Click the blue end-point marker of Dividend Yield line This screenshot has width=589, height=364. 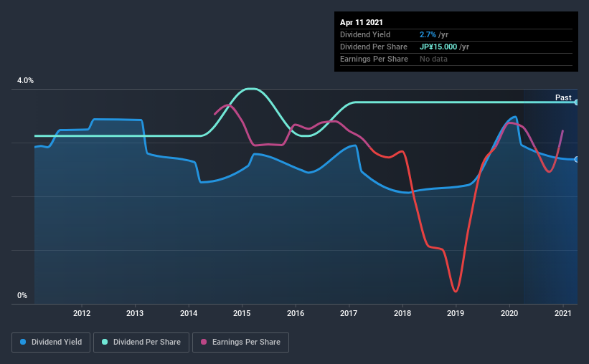577,160
